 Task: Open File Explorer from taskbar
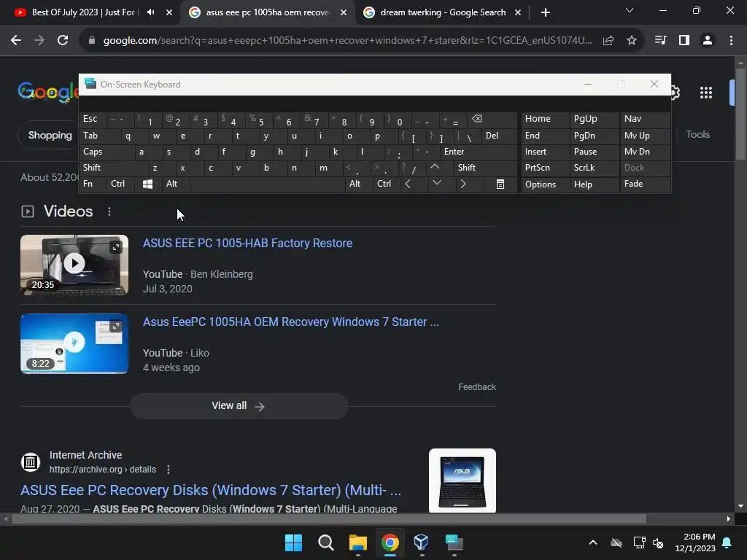pos(357,542)
